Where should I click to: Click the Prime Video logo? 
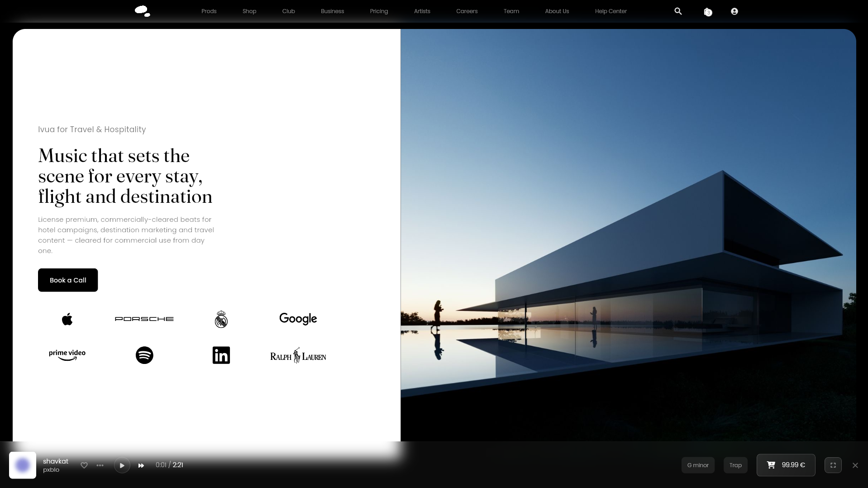click(67, 355)
